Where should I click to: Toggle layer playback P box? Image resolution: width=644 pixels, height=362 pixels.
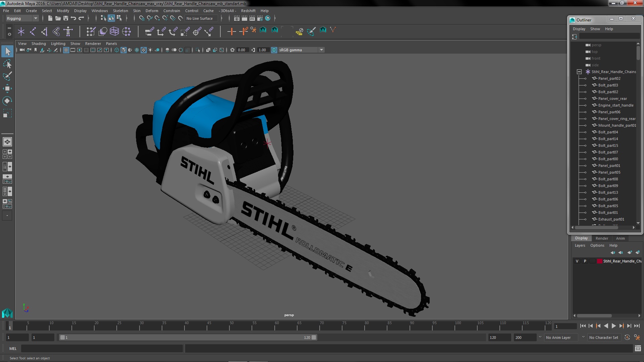[x=585, y=261]
